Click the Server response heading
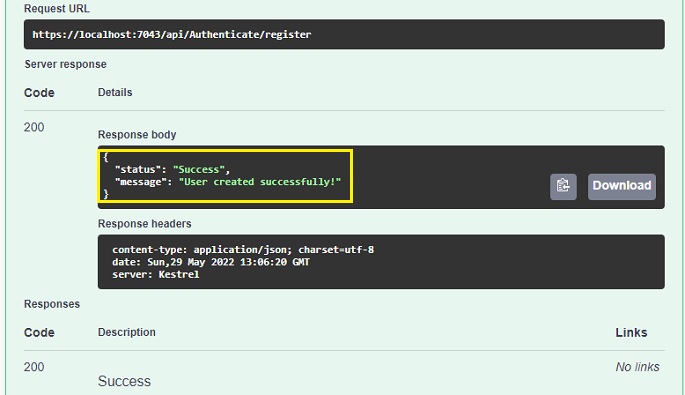Screen dimensions: 685x395 (x=66, y=64)
